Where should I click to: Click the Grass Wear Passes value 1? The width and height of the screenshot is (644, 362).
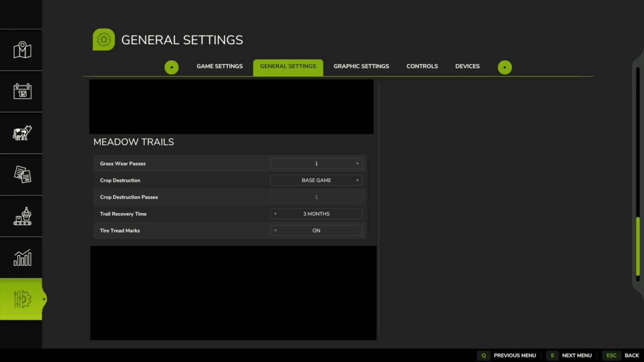pyautogui.click(x=316, y=163)
